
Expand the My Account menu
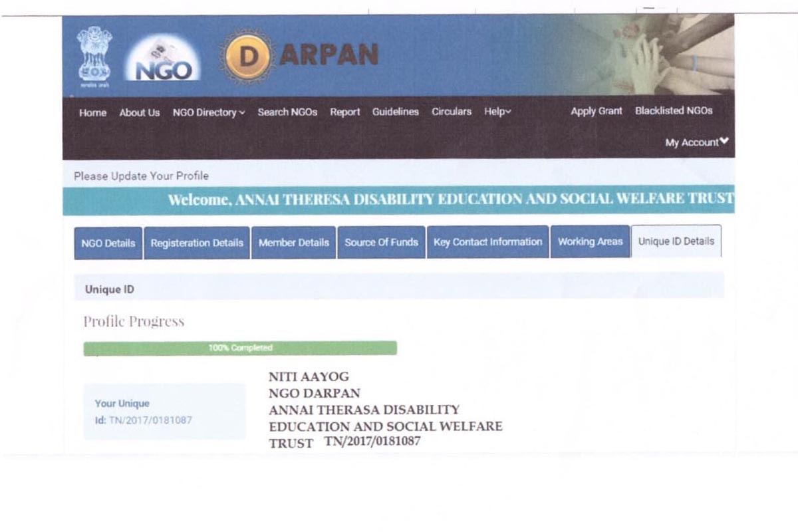(x=697, y=142)
